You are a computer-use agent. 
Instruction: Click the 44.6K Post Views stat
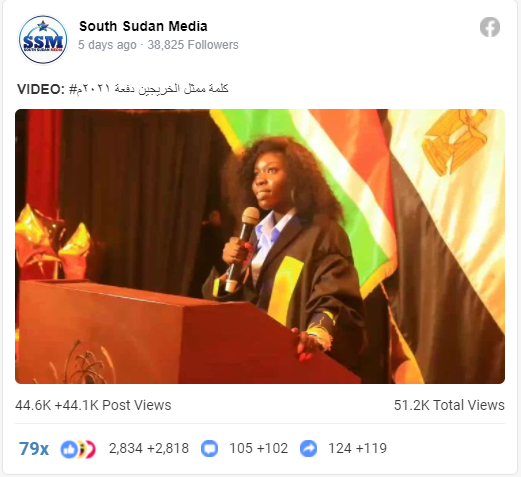[93, 405]
